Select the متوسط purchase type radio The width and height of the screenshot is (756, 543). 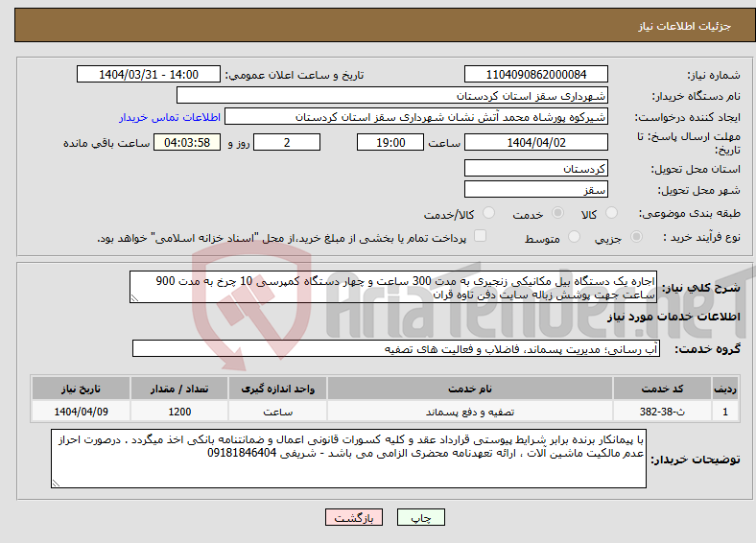click(x=575, y=237)
